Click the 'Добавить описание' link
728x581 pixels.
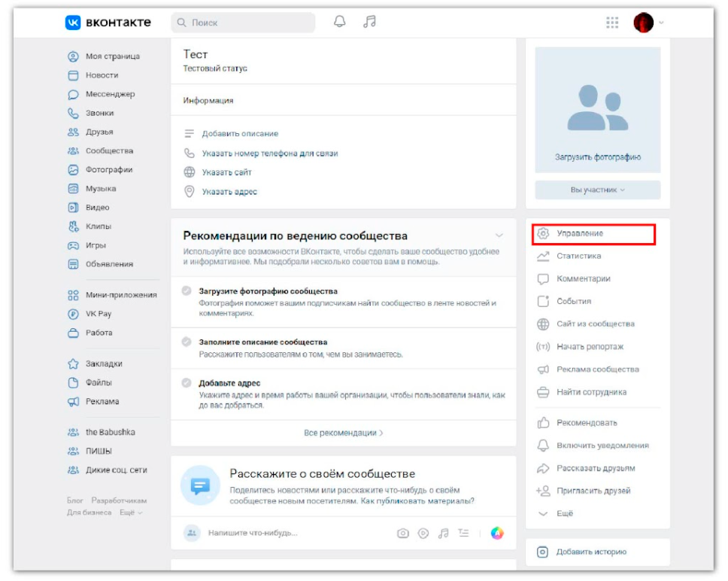pyautogui.click(x=240, y=133)
